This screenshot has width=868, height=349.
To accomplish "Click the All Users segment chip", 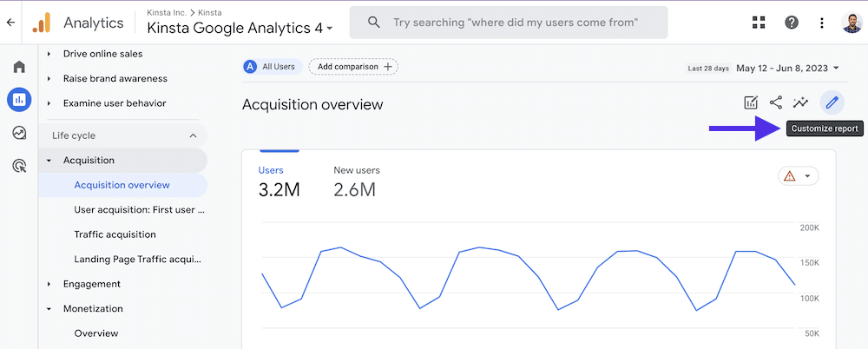I will click(271, 66).
